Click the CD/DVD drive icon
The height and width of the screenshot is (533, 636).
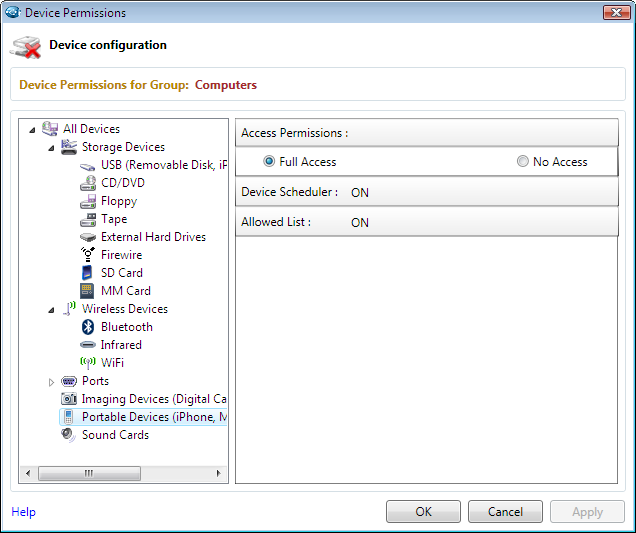tap(88, 183)
